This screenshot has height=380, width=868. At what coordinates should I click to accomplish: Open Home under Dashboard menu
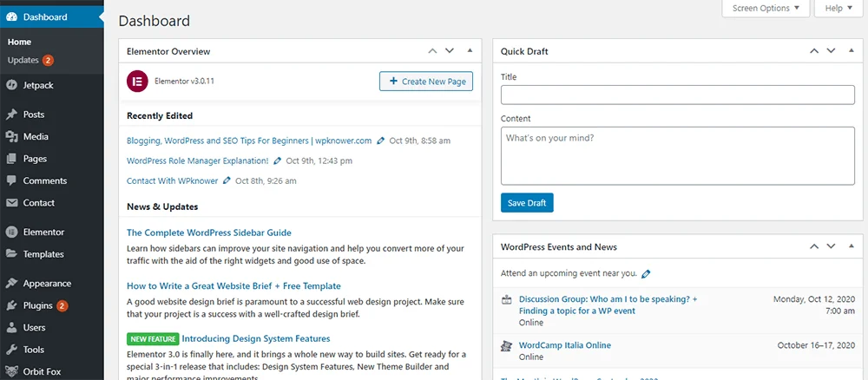[19, 42]
